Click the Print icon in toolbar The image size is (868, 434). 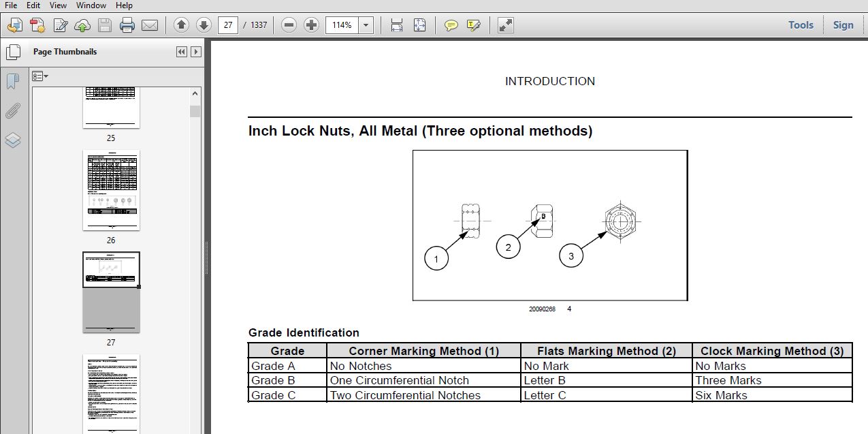pyautogui.click(x=127, y=25)
